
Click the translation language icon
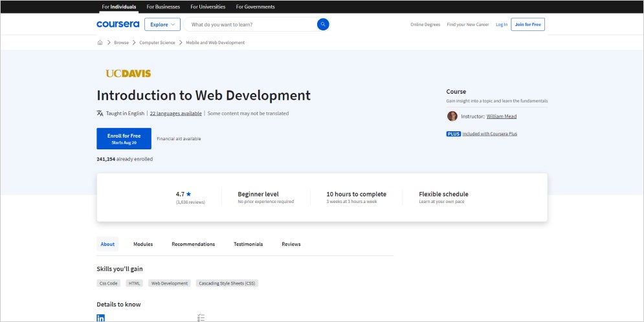[x=100, y=113]
